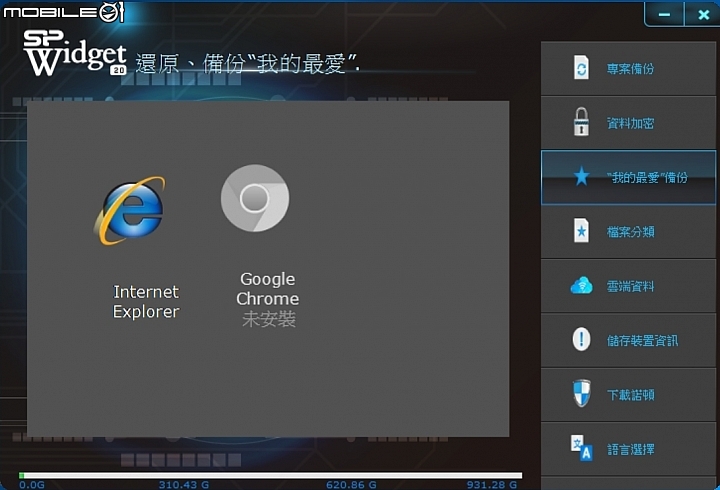Click the Google Chrome text label
This screenshot has width=720, height=490.
[x=268, y=289]
